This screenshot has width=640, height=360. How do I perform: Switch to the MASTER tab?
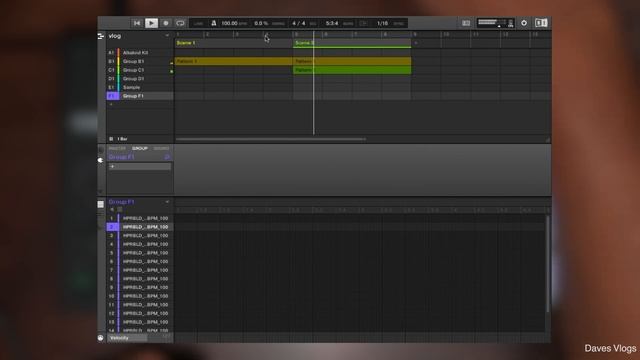[117, 149]
